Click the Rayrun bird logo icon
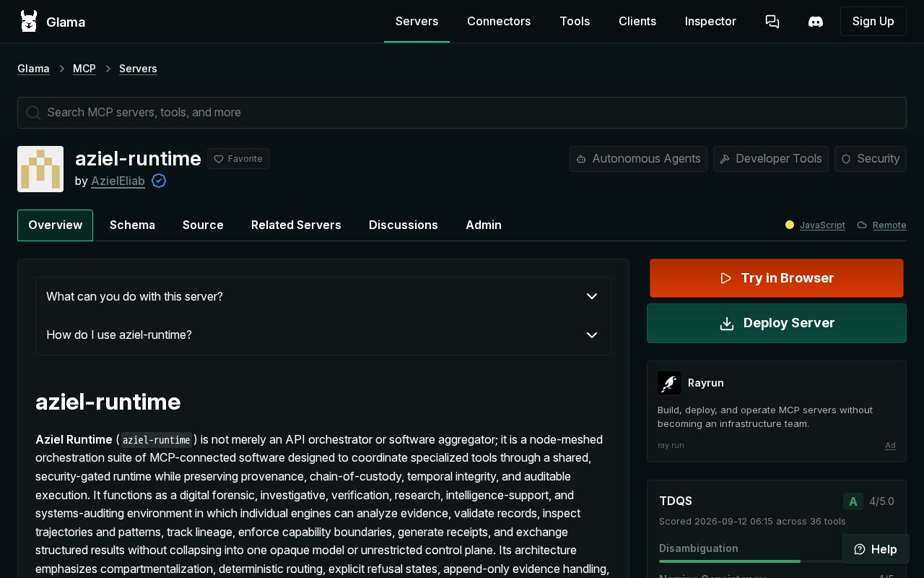This screenshot has height=578, width=924. click(x=669, y=383)
